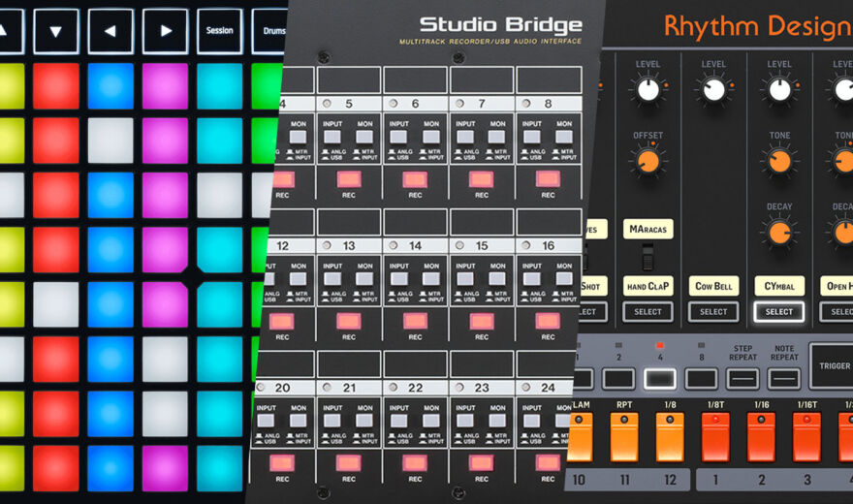Toggle the INPUT switch on channel 6
Image resolution: width=853 pixels, height=504 pixels.
pyautogui.click(x=398, y=137)
